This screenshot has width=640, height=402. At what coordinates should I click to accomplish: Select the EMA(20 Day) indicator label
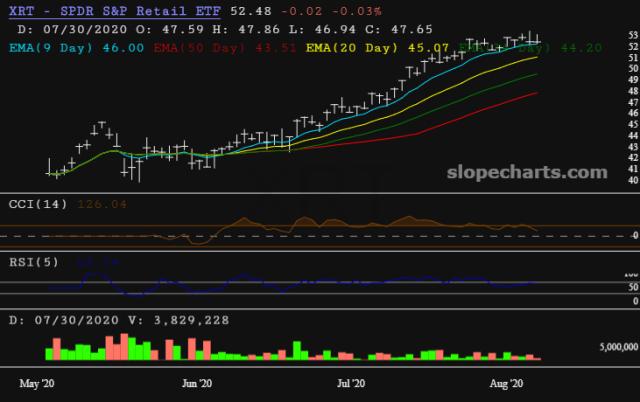tap(350, 46)
